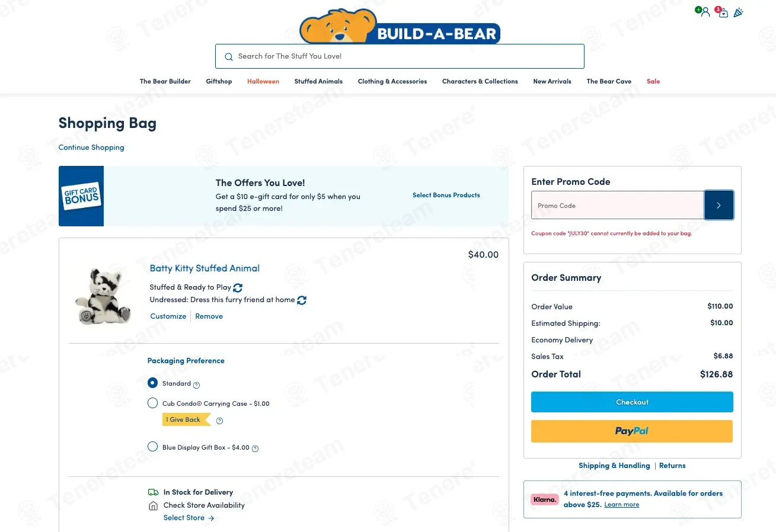Click the Klarna logo badge
The height and width of the screenshot is (532, 776).
[545, 499]
